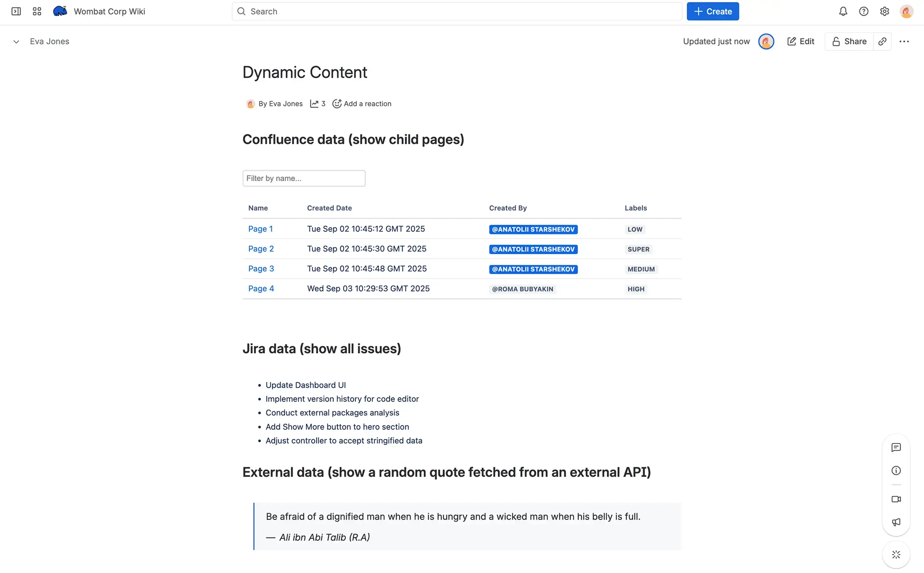Click the Created Date column header
The width and height of the screenshot is (924, 573).
[x=329, y=208]
